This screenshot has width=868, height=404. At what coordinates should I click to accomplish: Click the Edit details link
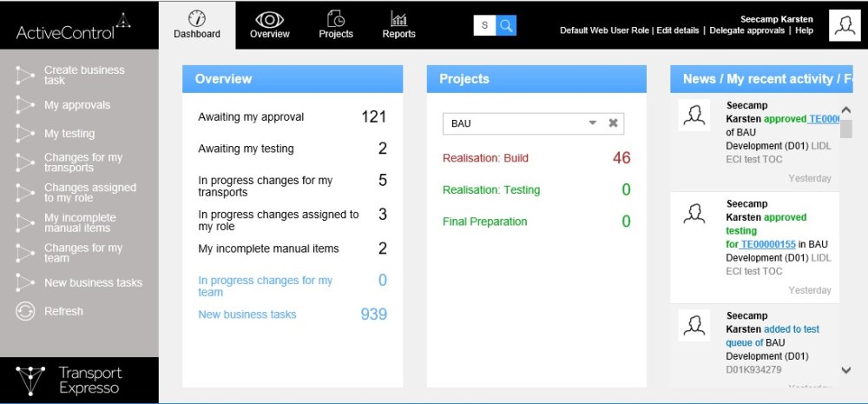pos(677,30)
